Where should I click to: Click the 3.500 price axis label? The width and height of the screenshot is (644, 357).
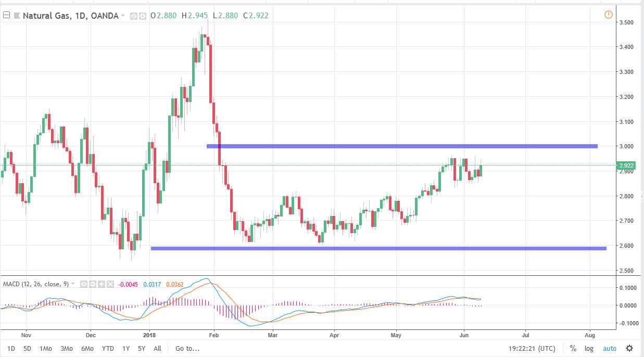pos(625,23)
